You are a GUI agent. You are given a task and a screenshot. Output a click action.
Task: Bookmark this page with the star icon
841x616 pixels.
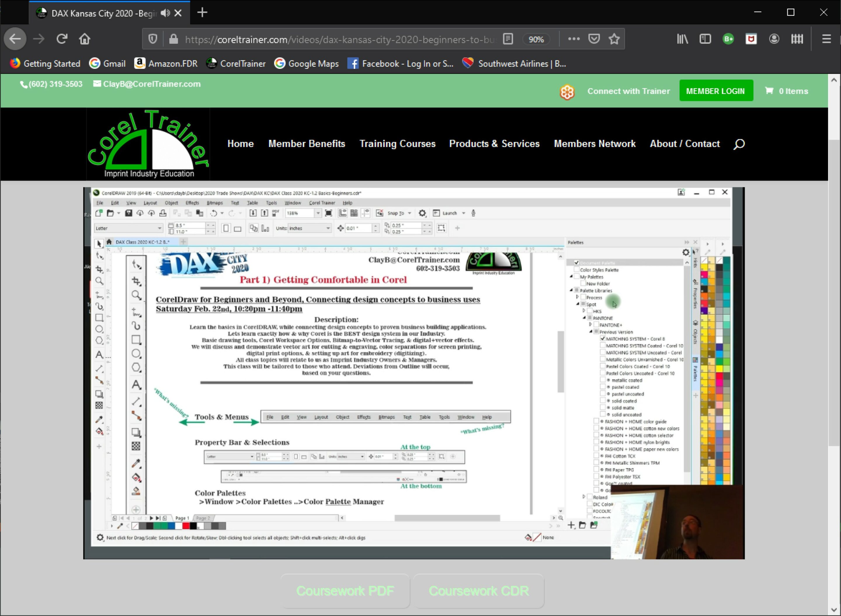(x=614, y=39)
